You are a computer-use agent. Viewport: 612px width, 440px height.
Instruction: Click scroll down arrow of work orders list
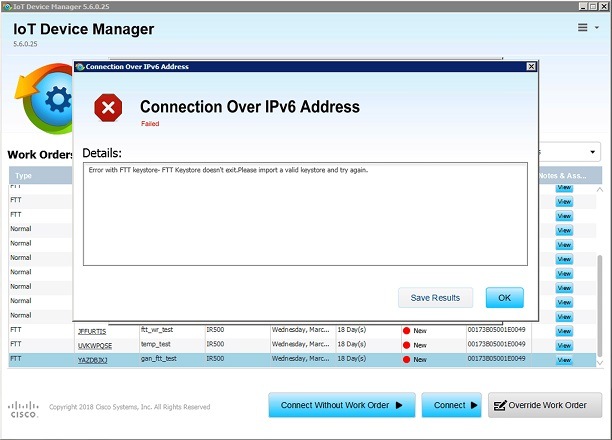click(x=600, y=363)
